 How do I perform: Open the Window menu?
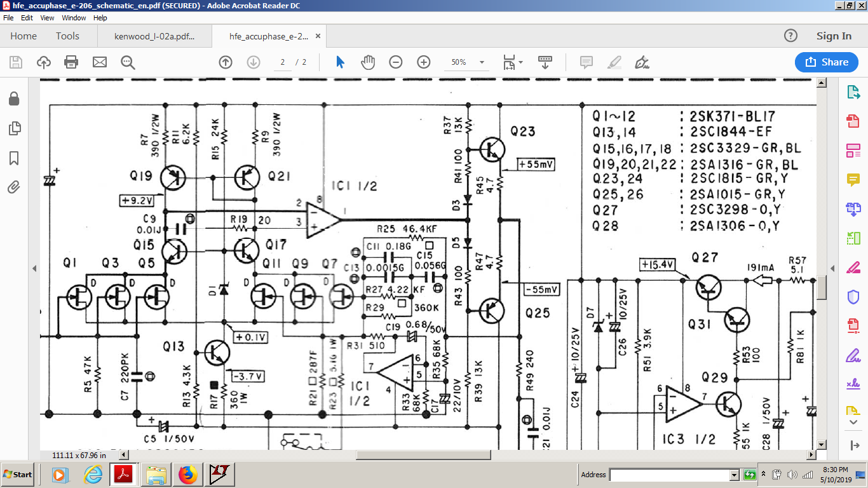click(x=74, y=18)
